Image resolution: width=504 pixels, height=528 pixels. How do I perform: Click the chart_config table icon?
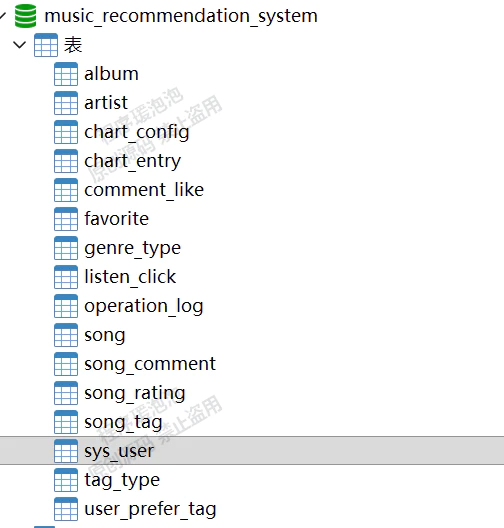tap(66, 132)
